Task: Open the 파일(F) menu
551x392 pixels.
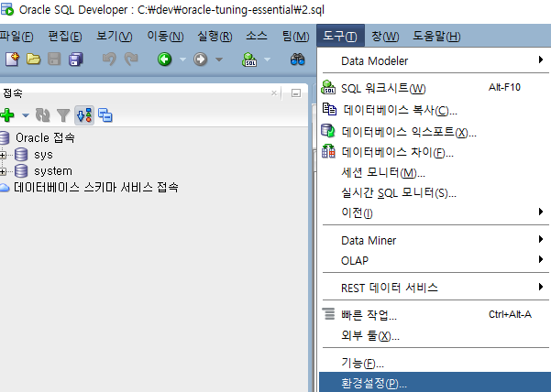Action: coord(17,36)
